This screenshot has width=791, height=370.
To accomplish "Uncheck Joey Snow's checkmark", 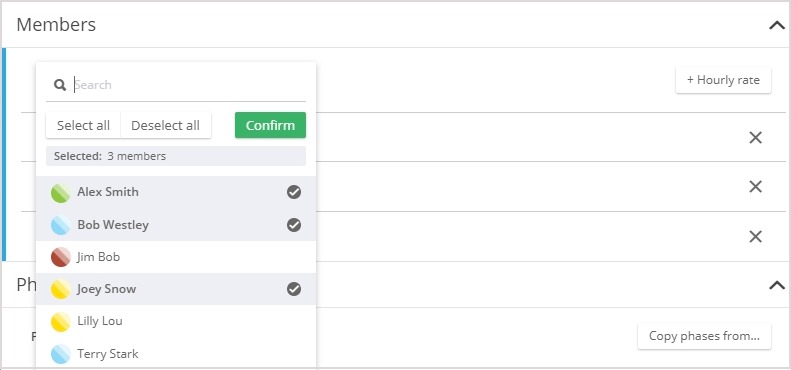I will (x=294, y=289).
